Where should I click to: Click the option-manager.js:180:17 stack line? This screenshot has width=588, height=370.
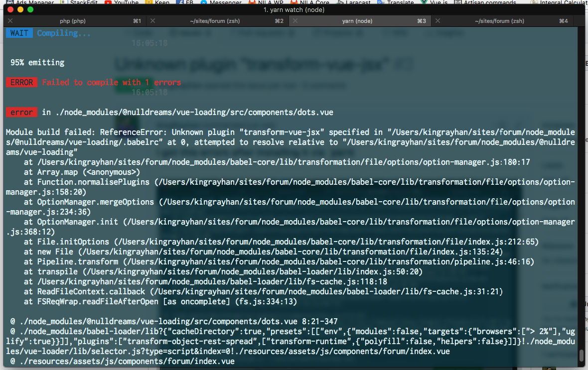(x=277, y=162)
